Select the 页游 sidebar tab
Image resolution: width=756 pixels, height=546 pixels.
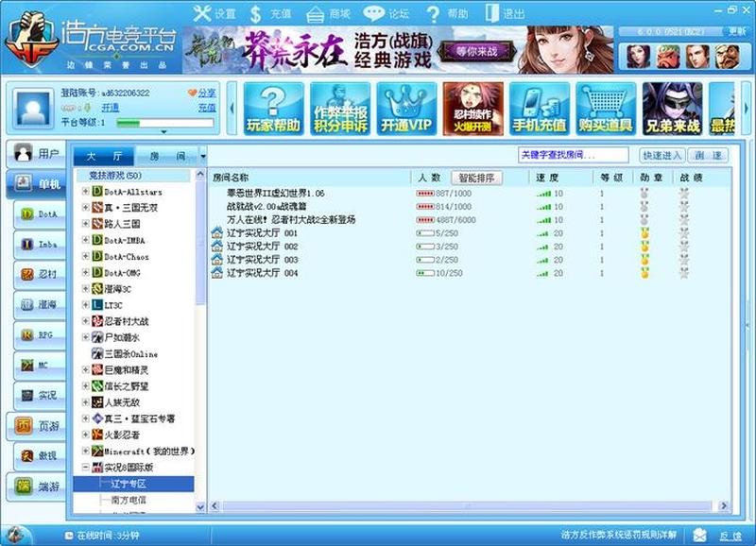[37, 425]
